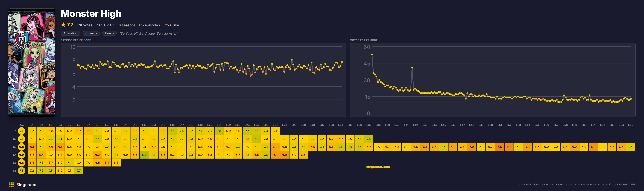Click the E65 column header
Image resolution: width=644 pixels, height=191 pixels.
[631, 125]
